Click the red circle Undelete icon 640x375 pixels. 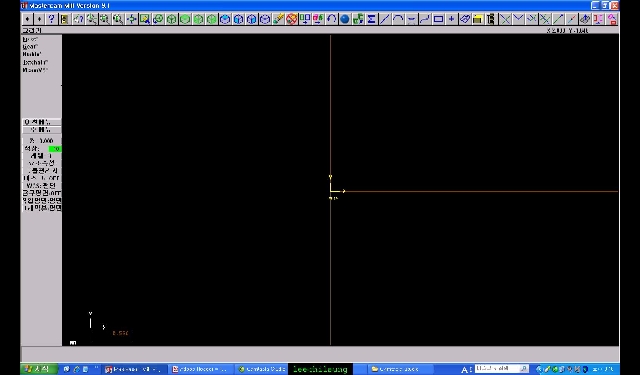tap(291, 19)
